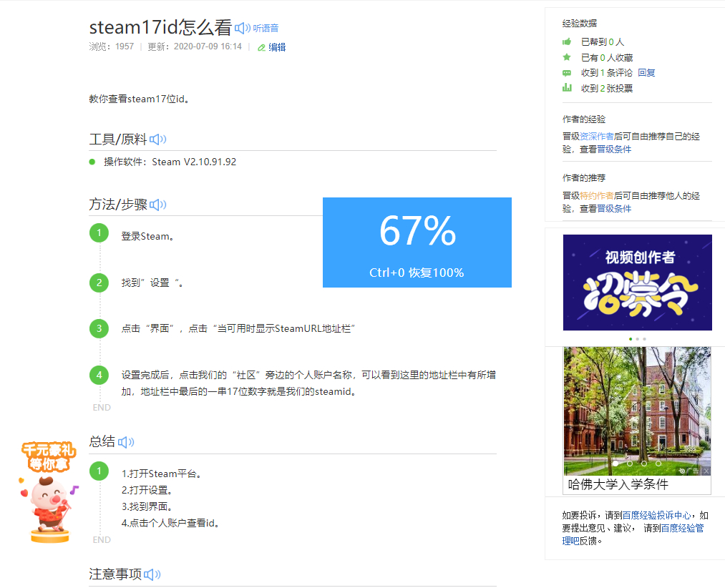Image resolution: width=725 pixels, height=588 pixels.
Task: Click step text 登录Steam。
Action: point(148,236)
